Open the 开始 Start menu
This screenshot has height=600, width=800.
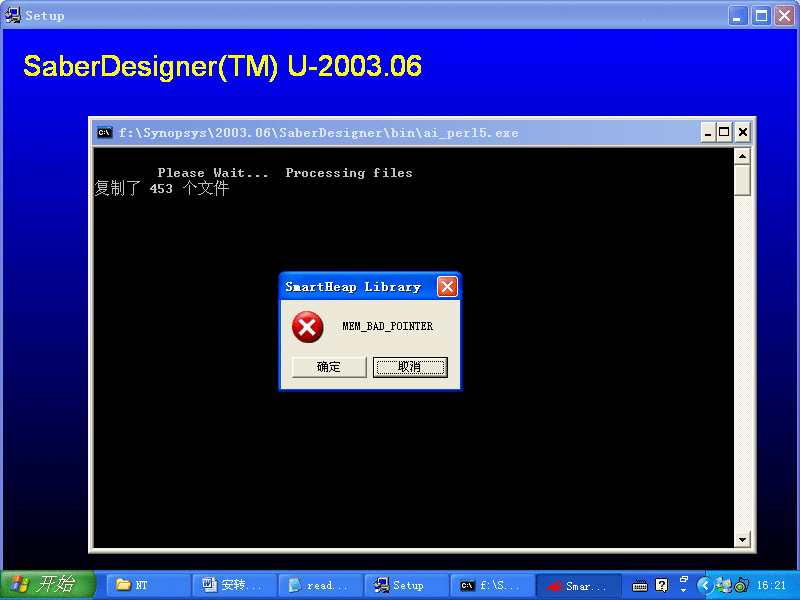coord(48,585)
